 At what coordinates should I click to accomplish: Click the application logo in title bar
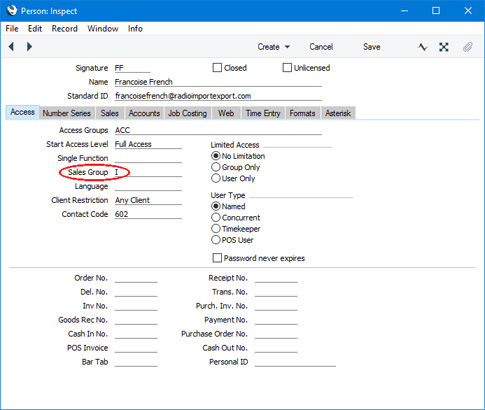point(12,10)
